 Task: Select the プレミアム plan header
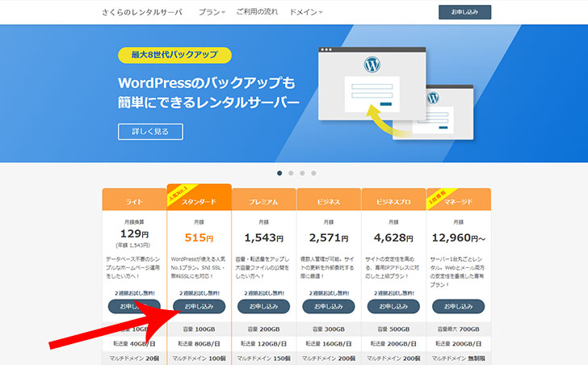(x=263, y=199)
